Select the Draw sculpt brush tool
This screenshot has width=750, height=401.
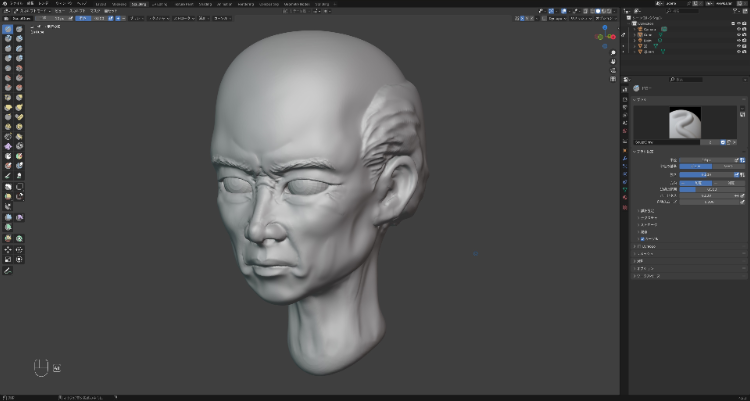coord(8,30)
